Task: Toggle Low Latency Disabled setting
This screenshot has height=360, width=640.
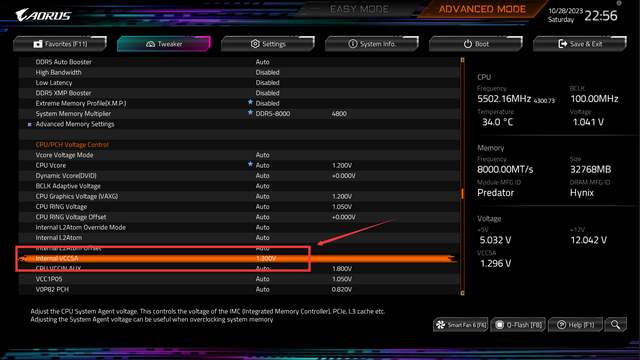Action: tap(267, 82)
